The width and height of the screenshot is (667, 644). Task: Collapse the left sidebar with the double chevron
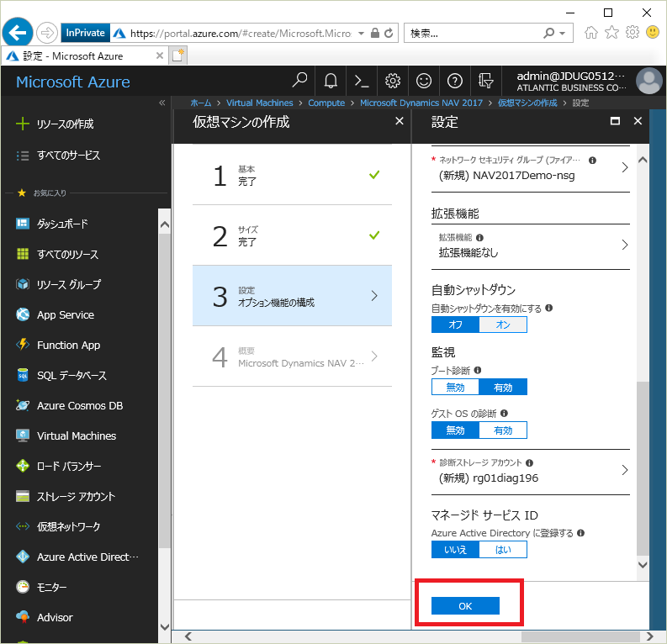[162, 103]
